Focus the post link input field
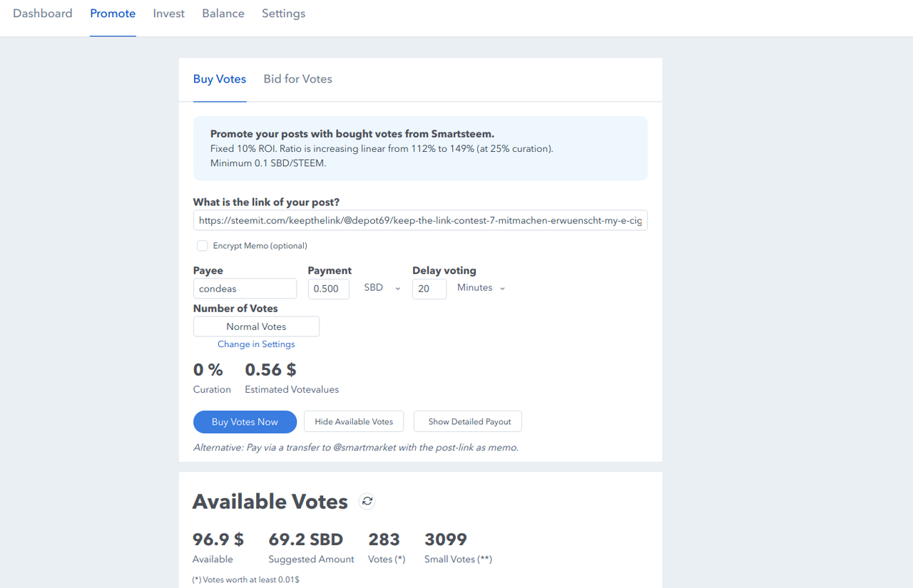The image size is (913, 588). pos(420,221)
